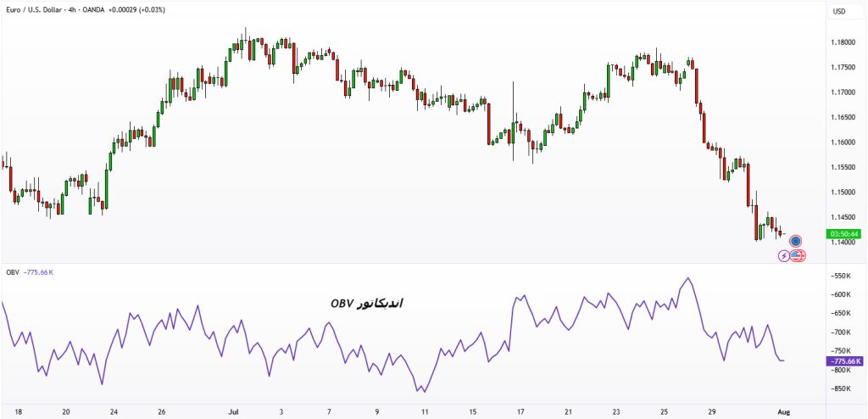
Task: Click the EU flag economic event icon
Action: 795,241
